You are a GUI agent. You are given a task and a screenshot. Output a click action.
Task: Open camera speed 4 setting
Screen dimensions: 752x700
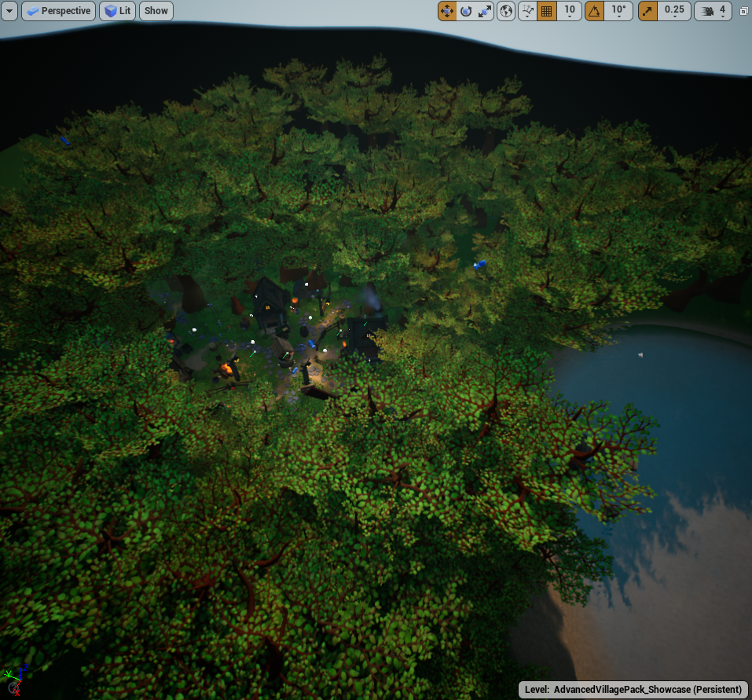click(713, 10)
